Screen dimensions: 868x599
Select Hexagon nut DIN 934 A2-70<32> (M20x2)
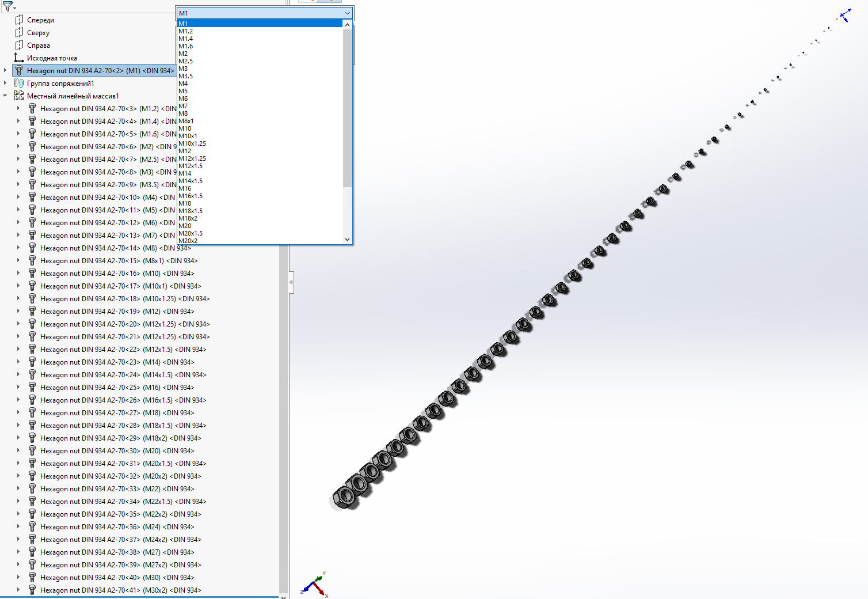pos(121,476)
